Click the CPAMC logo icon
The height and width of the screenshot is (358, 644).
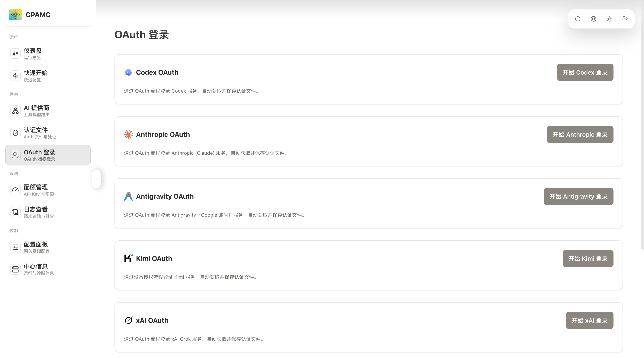tap(15, 15)
